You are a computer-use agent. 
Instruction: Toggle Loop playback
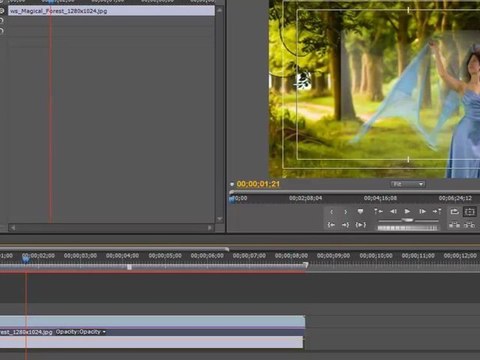click(454, 212)
